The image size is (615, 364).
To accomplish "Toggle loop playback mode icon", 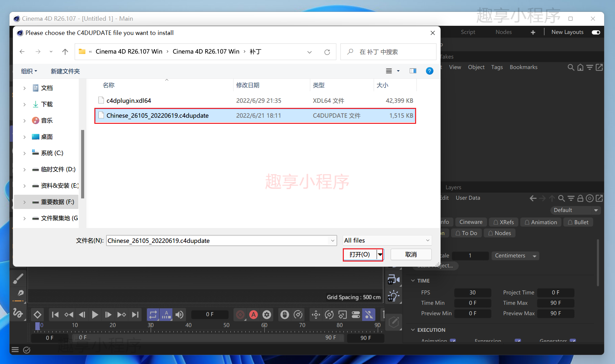I will 153,315.
